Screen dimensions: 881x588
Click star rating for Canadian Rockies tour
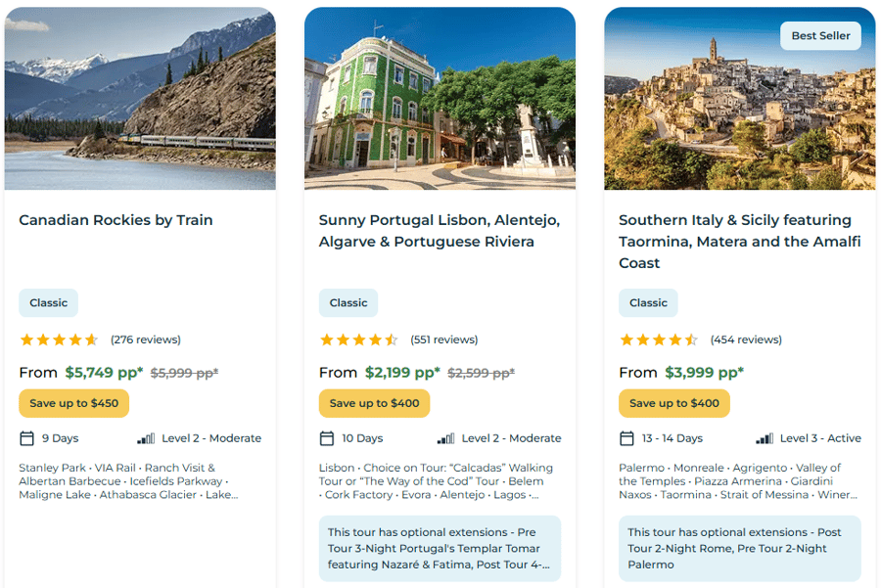click(x=59, y=340)
